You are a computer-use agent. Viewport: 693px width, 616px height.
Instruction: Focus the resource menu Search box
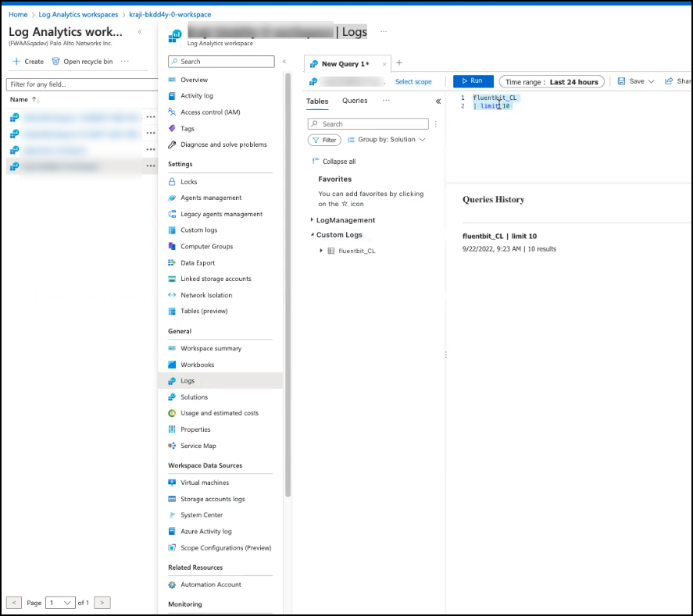tap(221, 62)
